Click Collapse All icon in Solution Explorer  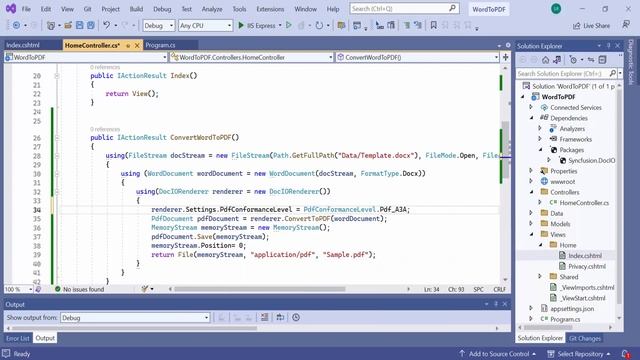point(602,60)
